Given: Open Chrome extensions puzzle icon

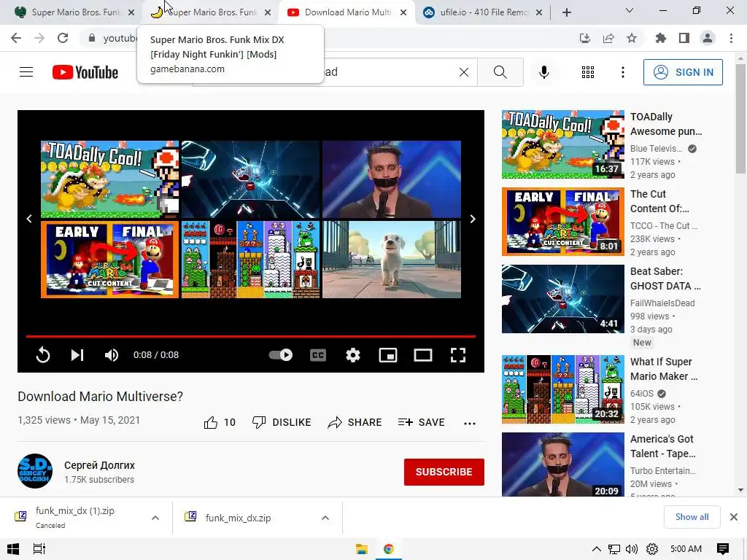Looking at the screenshot, I should coord(660,38).
